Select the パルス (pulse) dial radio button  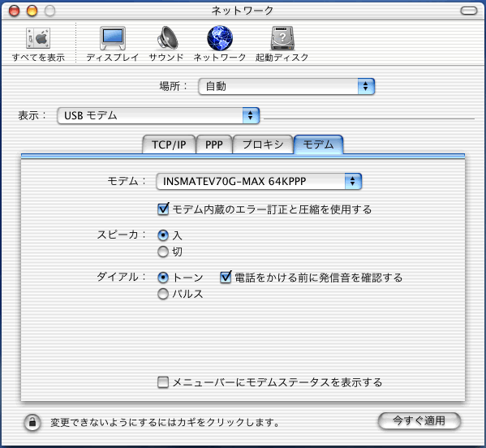[x=163, y=294]
